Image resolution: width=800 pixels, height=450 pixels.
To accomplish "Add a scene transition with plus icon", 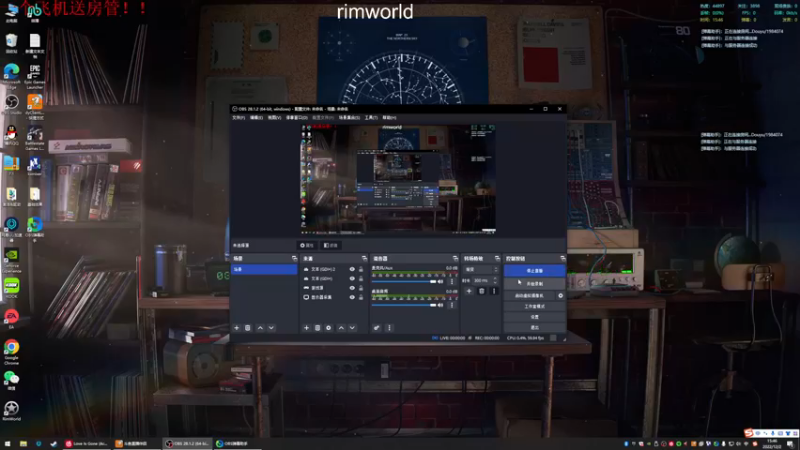I will click(x=469, y=291).
